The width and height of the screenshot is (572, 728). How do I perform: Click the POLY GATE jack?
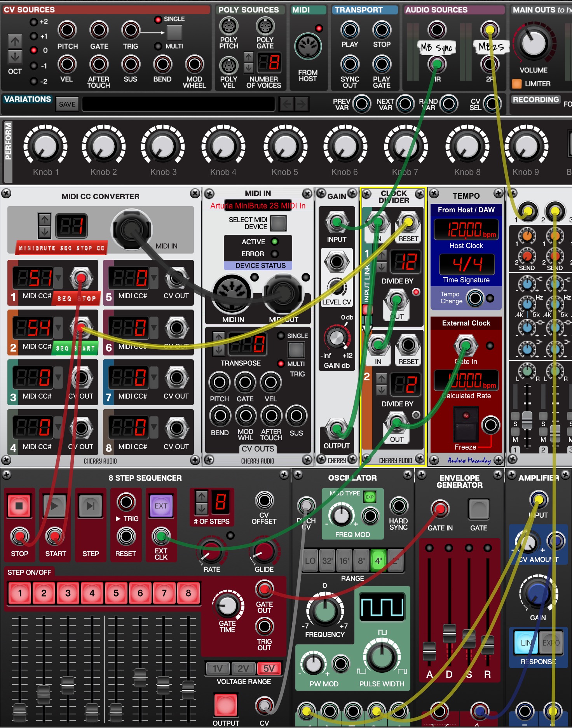(265, 26)
